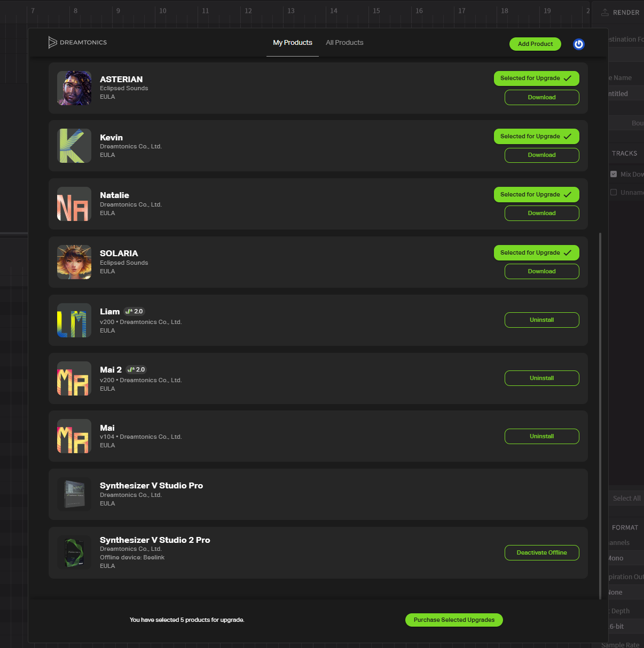Image resolution: width=644 pixels, height=648 pixels.
Task: Click the product list vertical scrollbar
Action: click(x=600, y=415)
